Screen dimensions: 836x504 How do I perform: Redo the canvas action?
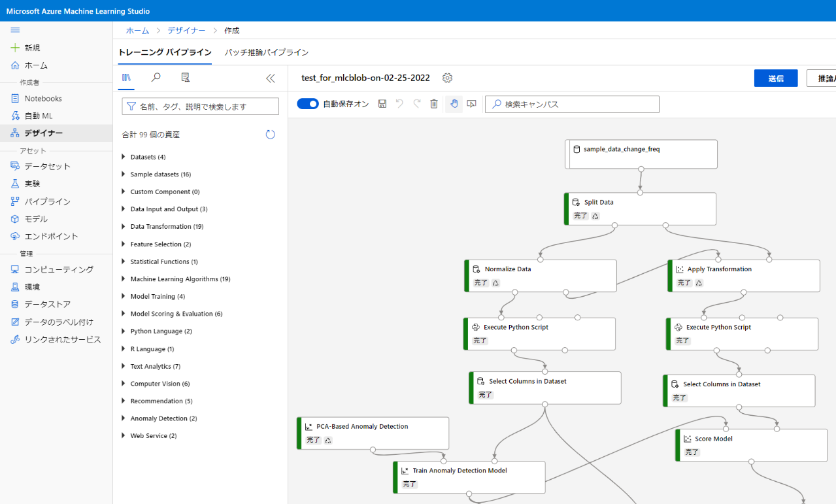tap(417, 104)
